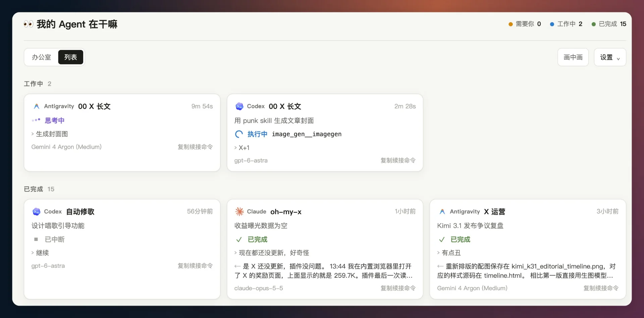Screen dimensions: 644x318
Task: Click the 已完成 checkmark on X 运营 card
Action: (442, 240)
